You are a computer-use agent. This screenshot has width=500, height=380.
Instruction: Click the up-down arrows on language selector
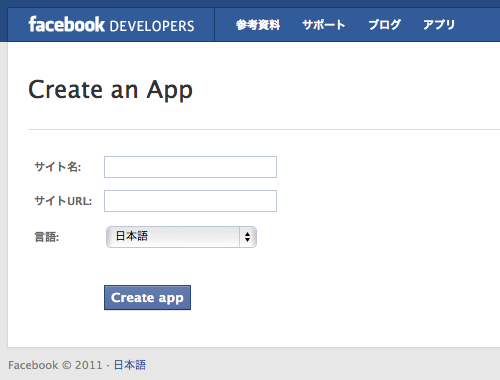point(247,237)
